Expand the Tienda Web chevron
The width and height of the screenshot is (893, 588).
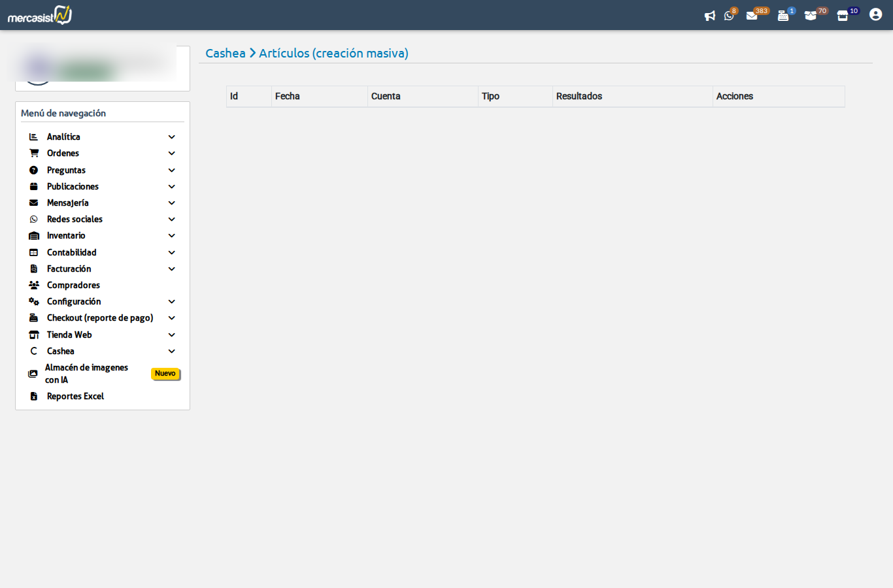[172, 335]
